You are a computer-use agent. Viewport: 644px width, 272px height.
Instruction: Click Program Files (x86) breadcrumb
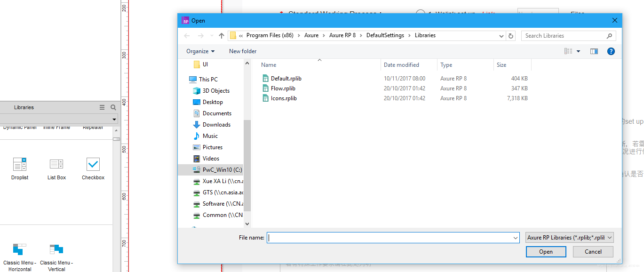pos(270,36)
